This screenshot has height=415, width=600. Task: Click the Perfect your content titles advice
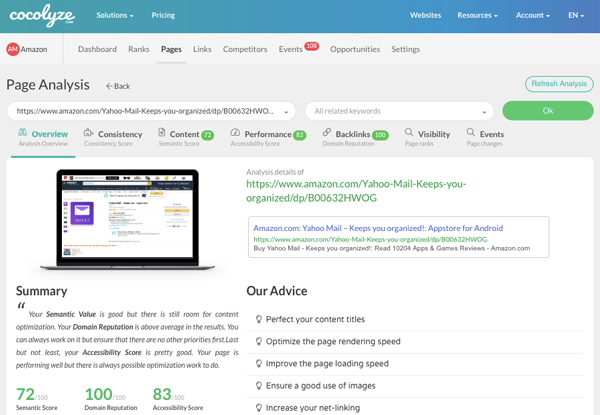click(315, 319)
